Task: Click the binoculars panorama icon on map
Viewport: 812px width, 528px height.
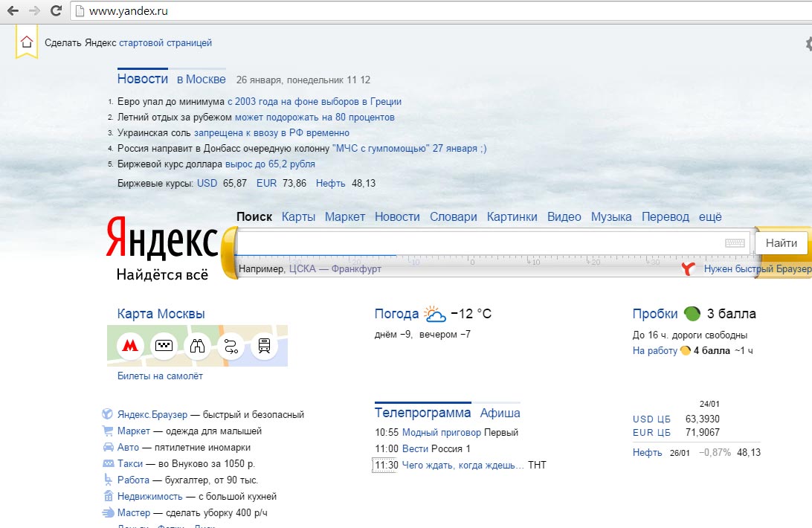Action: point(197,345)
